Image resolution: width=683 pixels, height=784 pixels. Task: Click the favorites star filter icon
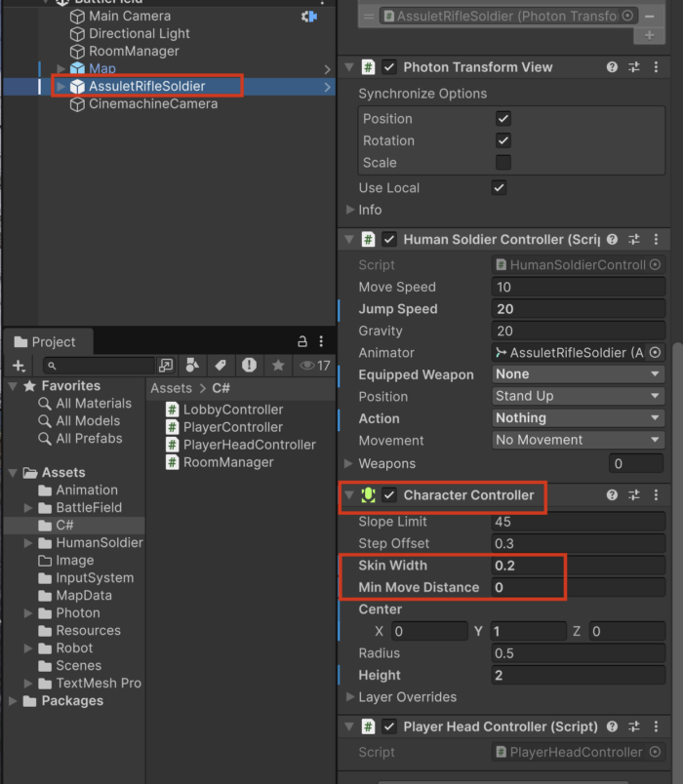click(278, 365)
